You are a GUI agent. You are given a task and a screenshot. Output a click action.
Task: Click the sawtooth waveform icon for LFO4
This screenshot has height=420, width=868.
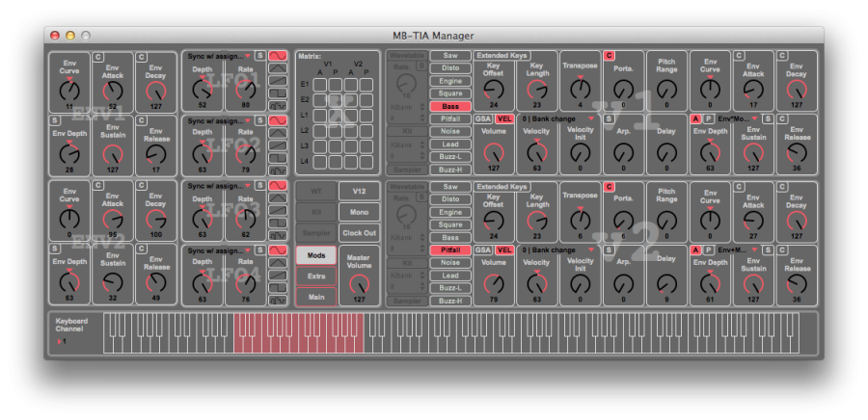278,274
